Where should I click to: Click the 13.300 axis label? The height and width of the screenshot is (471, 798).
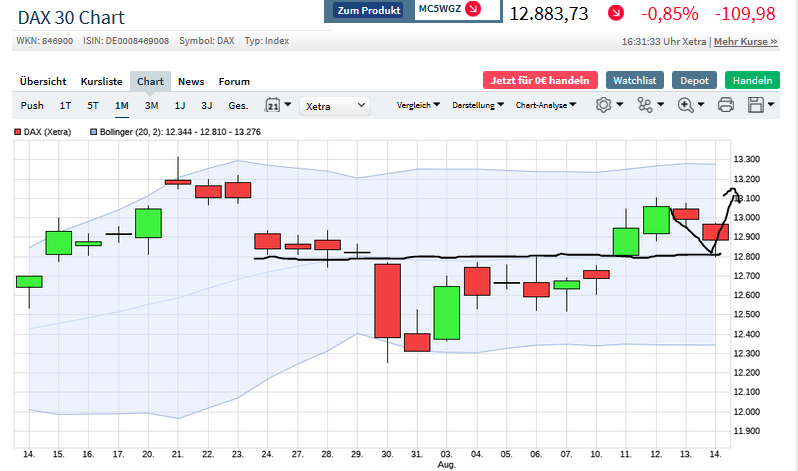tap(747, 159)
